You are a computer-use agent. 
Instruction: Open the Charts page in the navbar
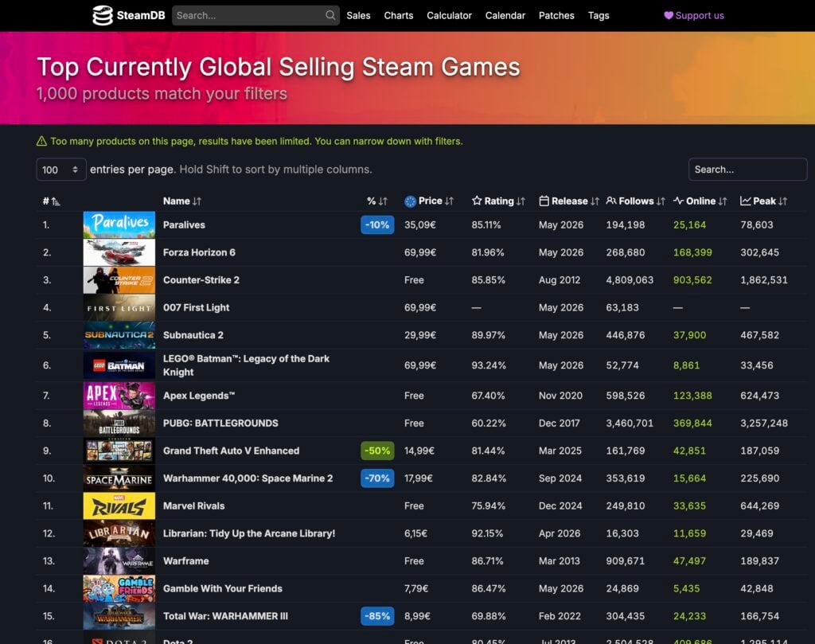399,16
